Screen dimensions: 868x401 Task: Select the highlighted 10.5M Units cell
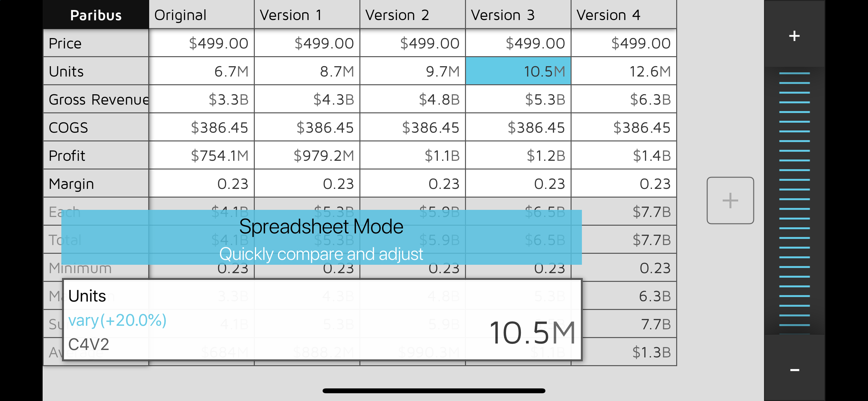pyautogui.click(x=518, y=71)
